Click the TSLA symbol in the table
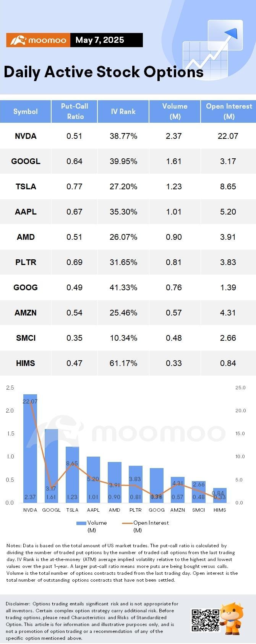The width and height of the screenshot is (256, 644). pyautogui.click(x=26, y=187)
